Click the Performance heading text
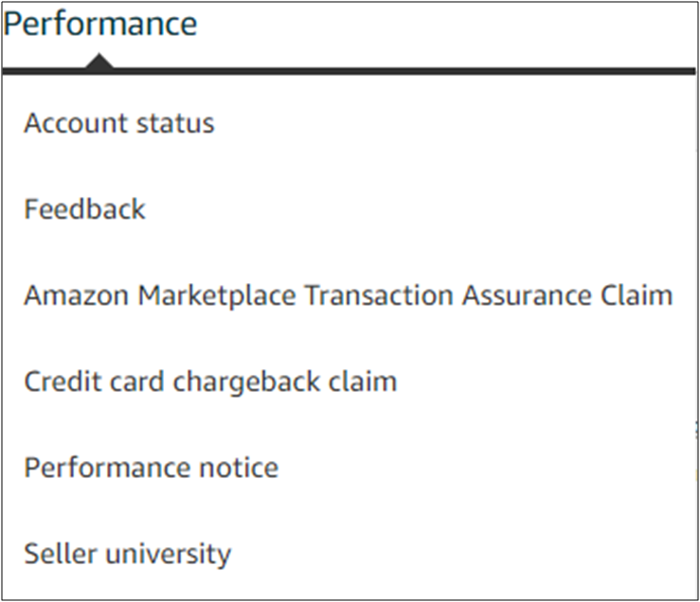 click(x=100, y=25)
